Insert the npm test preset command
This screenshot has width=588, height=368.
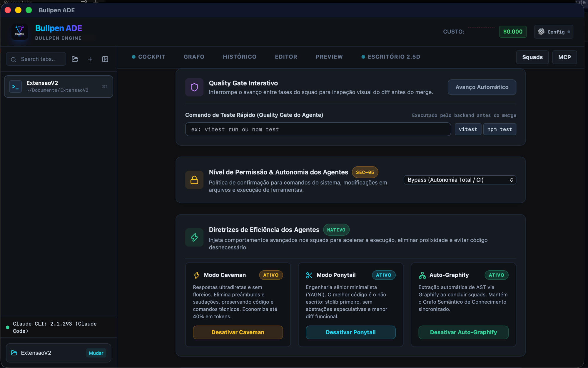(500, 129)
